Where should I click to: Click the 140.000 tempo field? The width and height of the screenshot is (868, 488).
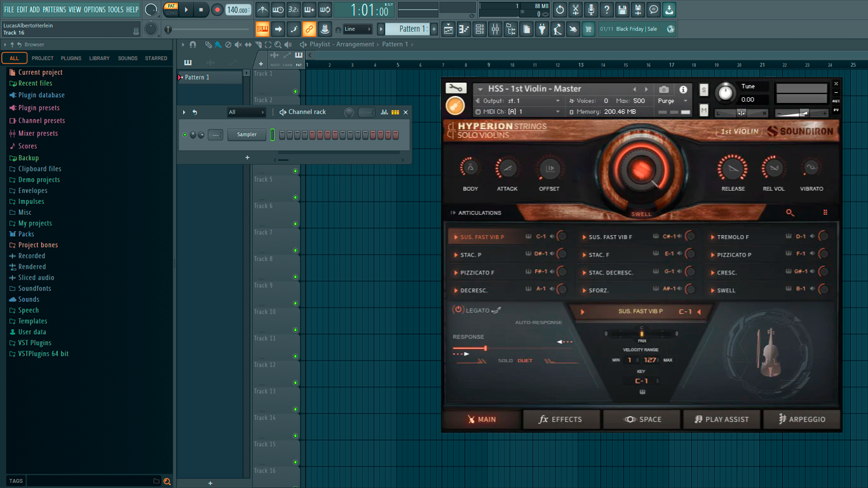(238, 10)
